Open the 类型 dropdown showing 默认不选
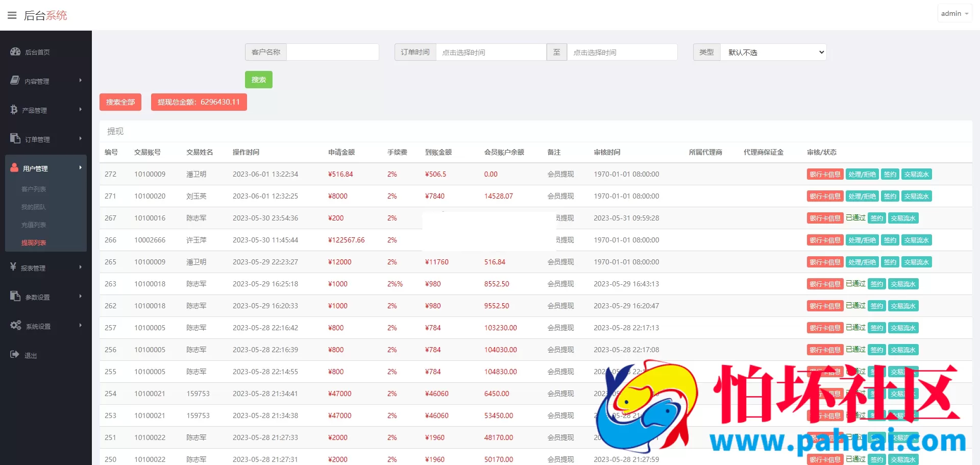Image resolution: width=980 pixels, height=465 pixels. 773,52
